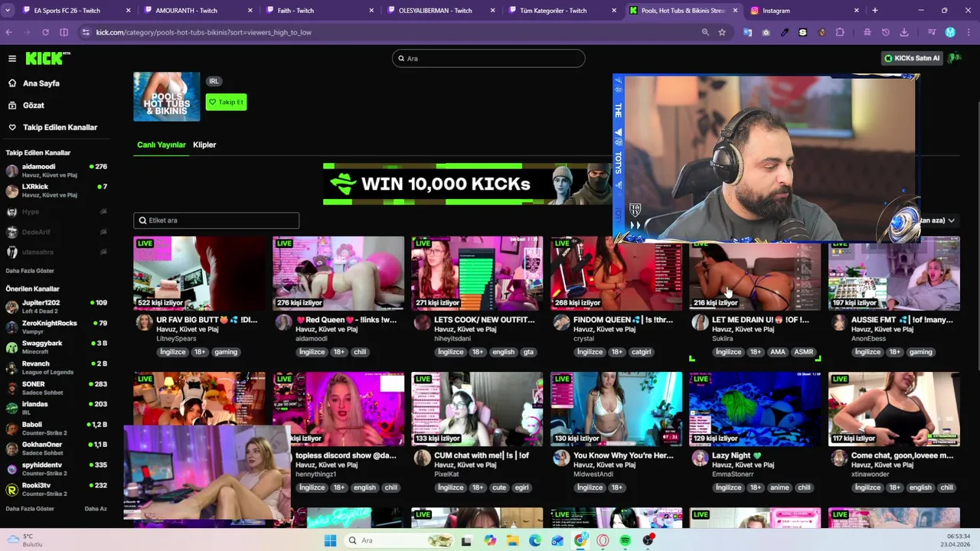Open Ana Sayfa in the sidebar
980x551 pixels.
tap(41, 83)
